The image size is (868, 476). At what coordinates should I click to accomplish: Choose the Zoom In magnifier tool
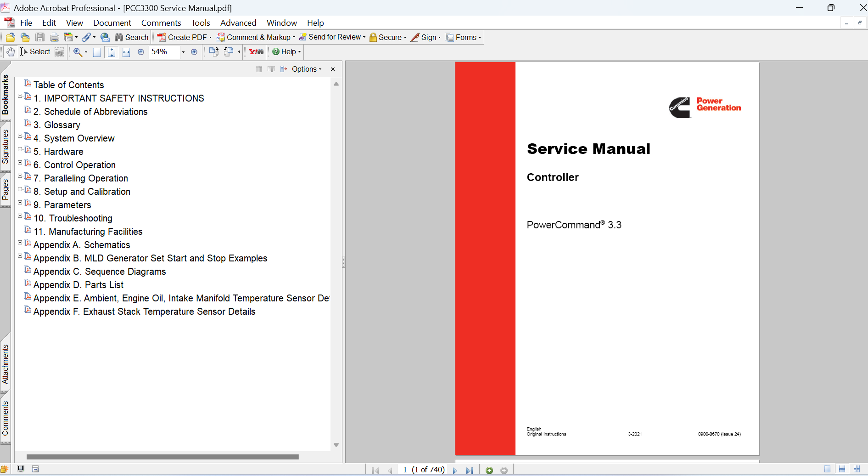point(78,52)
